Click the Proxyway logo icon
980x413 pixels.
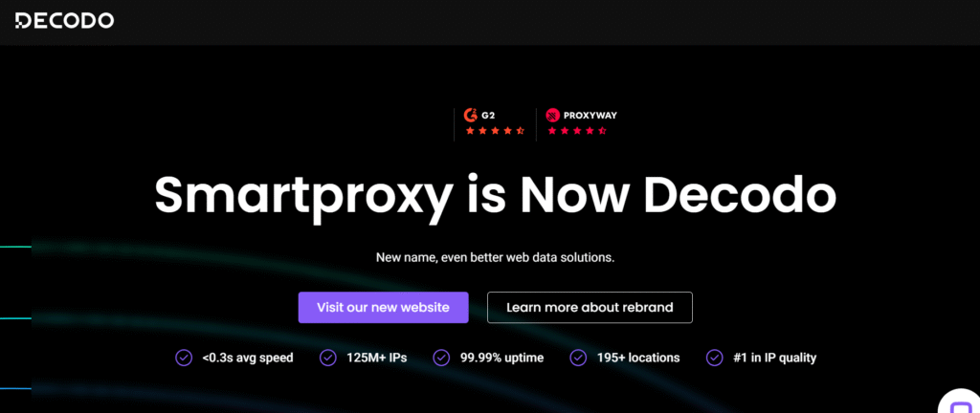pyautogui.click(x=552, y=115)
